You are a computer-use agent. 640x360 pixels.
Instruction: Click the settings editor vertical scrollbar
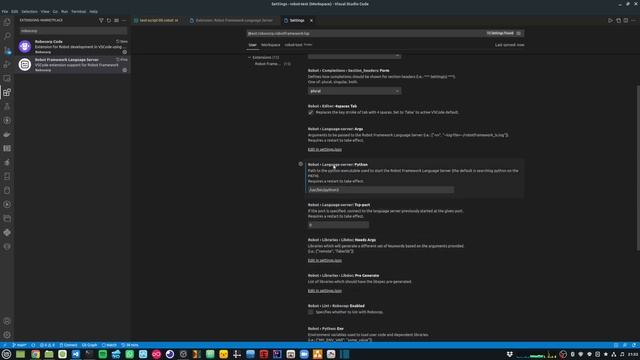point(638,167)
